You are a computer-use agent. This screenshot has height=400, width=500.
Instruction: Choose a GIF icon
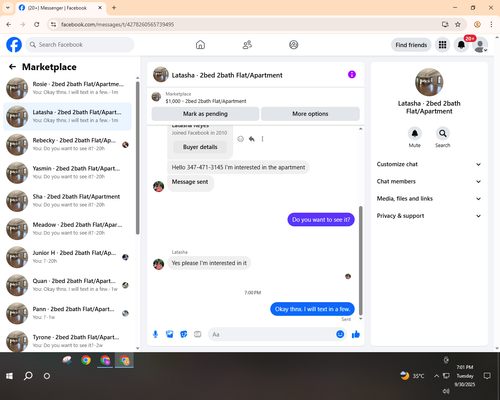click(198, 334)
